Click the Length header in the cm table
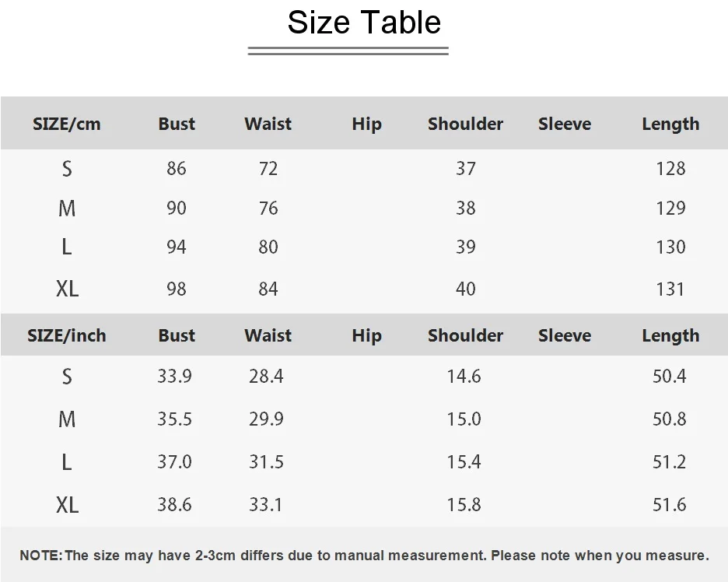This screenshot has height=582, width=728. click(x=670, y=124)
